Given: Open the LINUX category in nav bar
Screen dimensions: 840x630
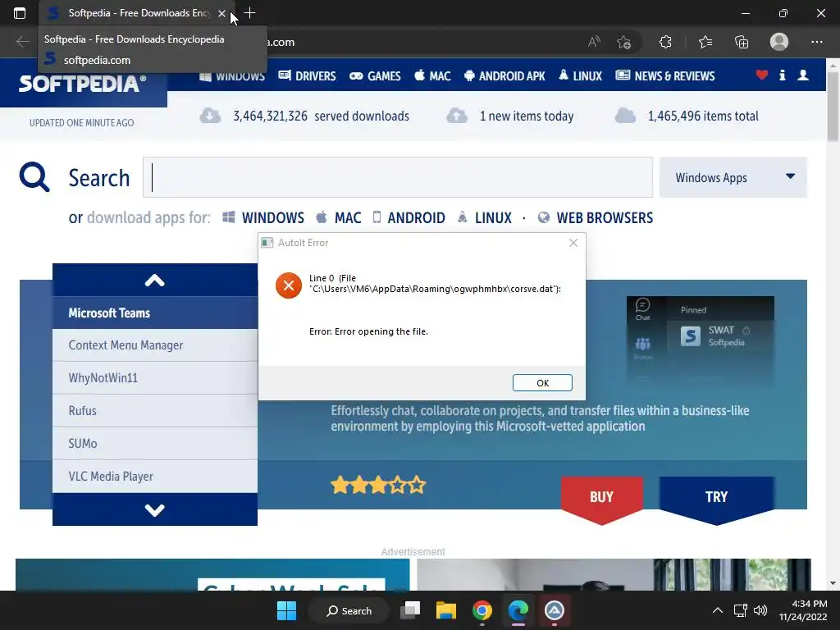Looking at the screenshot, I should pos(580,76).
